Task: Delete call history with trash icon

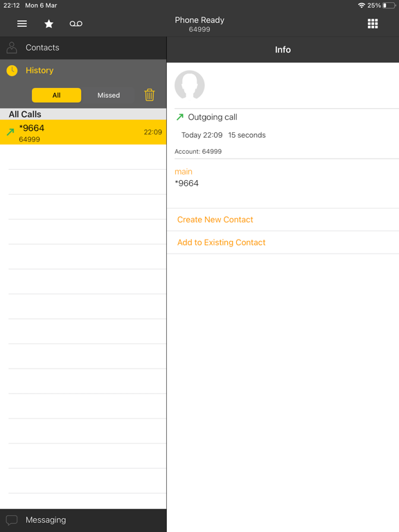Action: pos(150,95)
